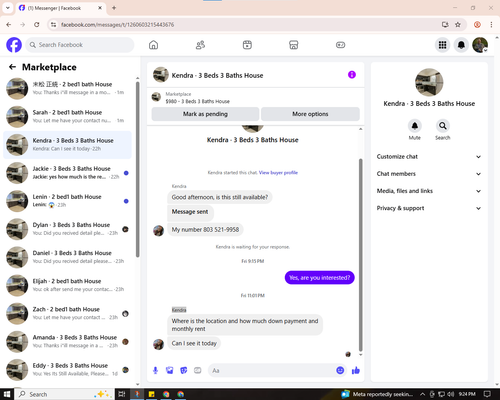The height and width of the screenshot is (400, 500).
Task: Click the Windows taskbar Search box
Action: [x=64, y=394]
